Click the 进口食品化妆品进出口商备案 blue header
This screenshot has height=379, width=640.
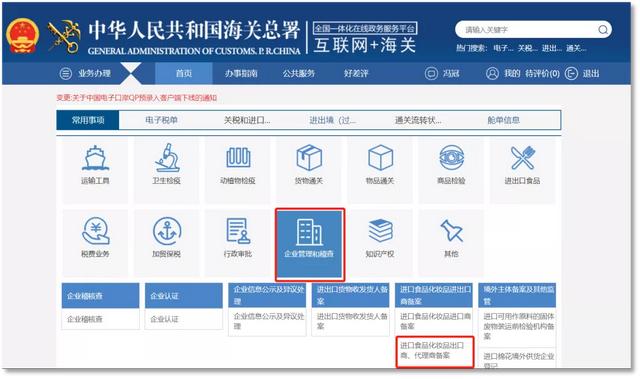[x=434, y=295]
